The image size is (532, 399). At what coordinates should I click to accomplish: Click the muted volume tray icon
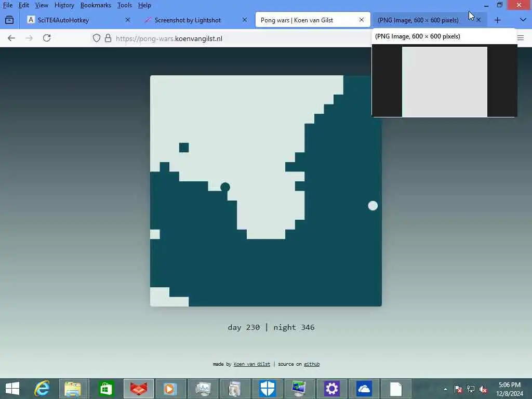pos(483,389)
